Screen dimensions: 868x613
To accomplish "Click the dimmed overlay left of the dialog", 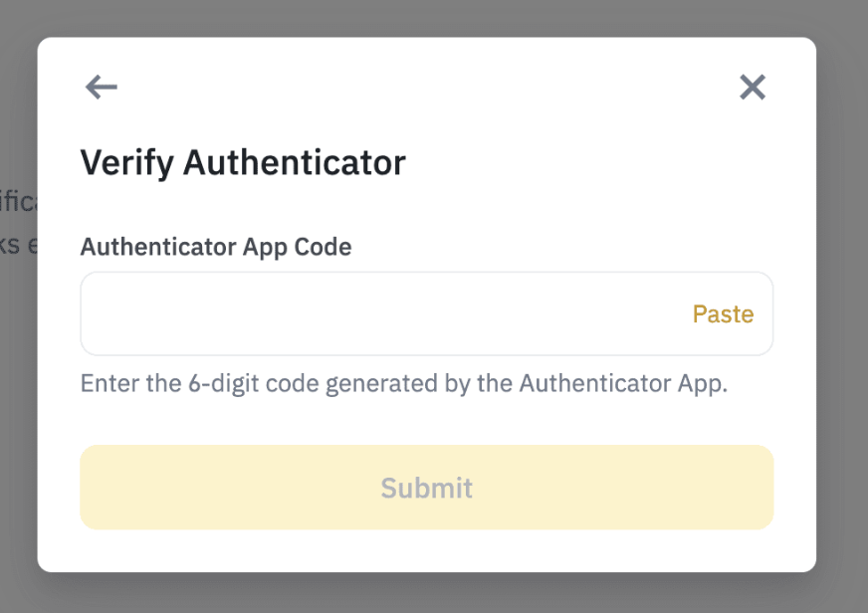I will point(18,398).
